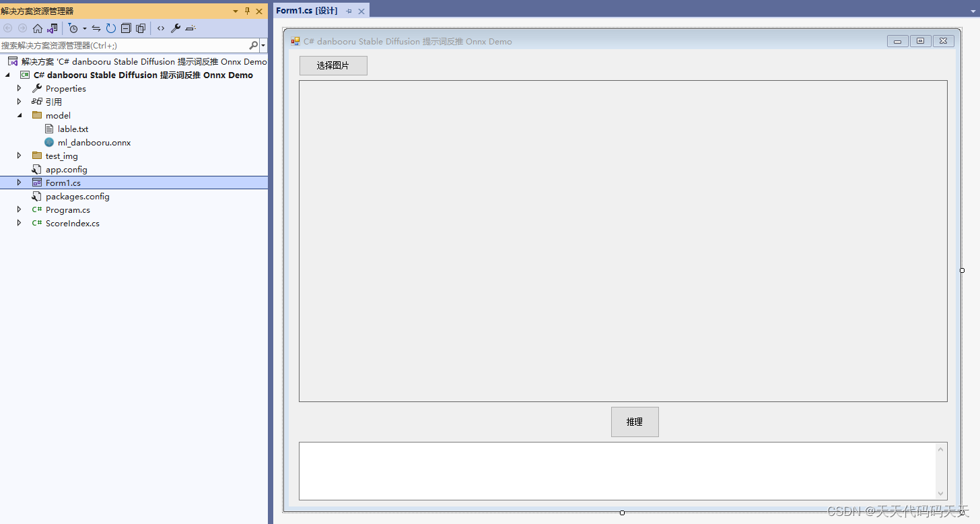Click the Show All Files icon
Screen dimensions: 980x524
pyautogui.click(x=141, y=28)
